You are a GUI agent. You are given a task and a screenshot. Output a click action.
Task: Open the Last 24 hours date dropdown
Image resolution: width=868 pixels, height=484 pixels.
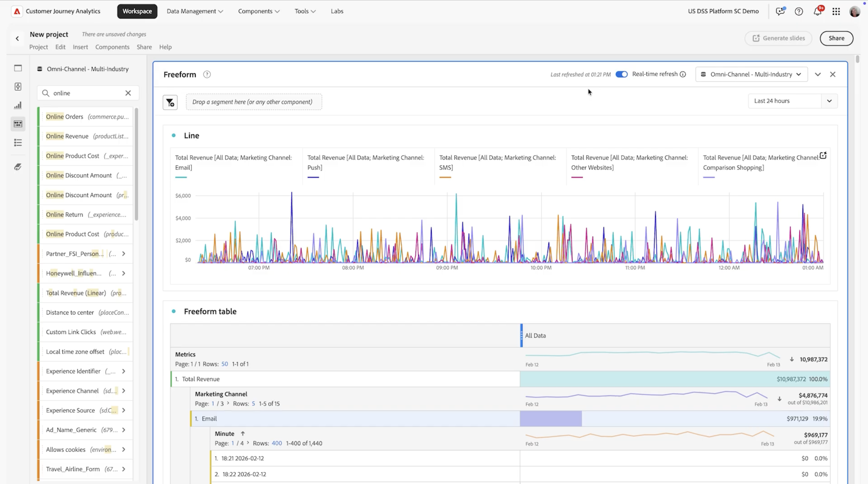pos(793,101)
